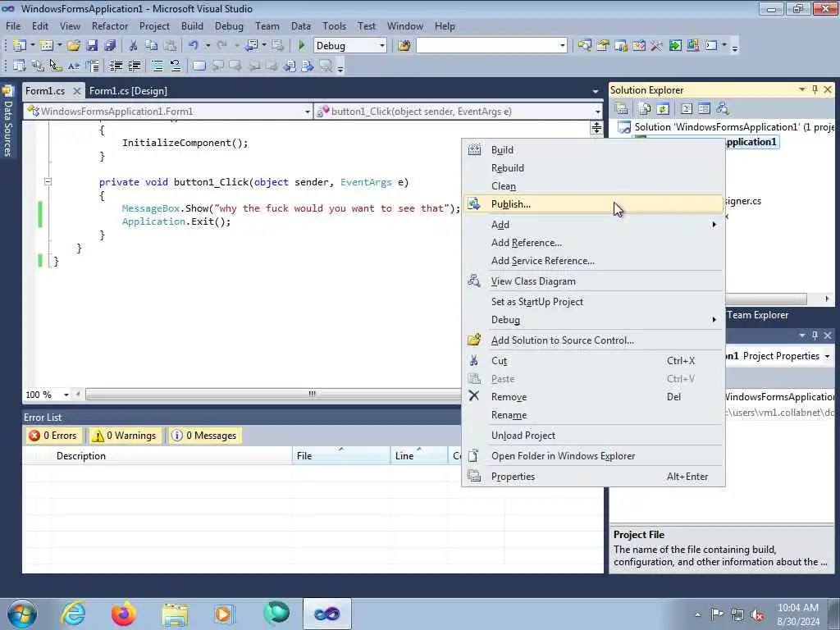Click the Uncomment selected lines icon
This screenshot has height=630, width=840.
176,66
